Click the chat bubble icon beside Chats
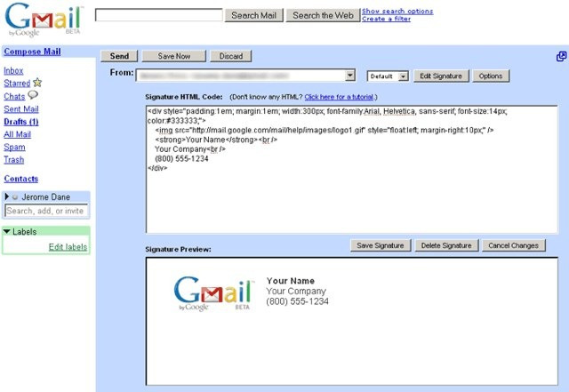Image resolution: width=569 pixels, height=392 pixels. 33,95
